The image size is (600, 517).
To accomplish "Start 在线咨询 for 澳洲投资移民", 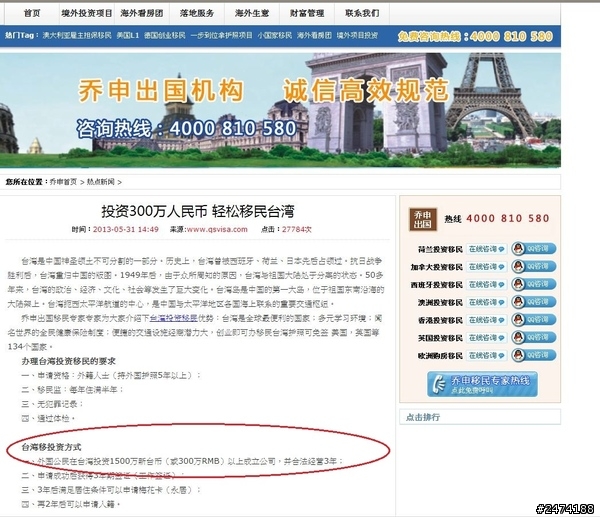I will 487,302.
